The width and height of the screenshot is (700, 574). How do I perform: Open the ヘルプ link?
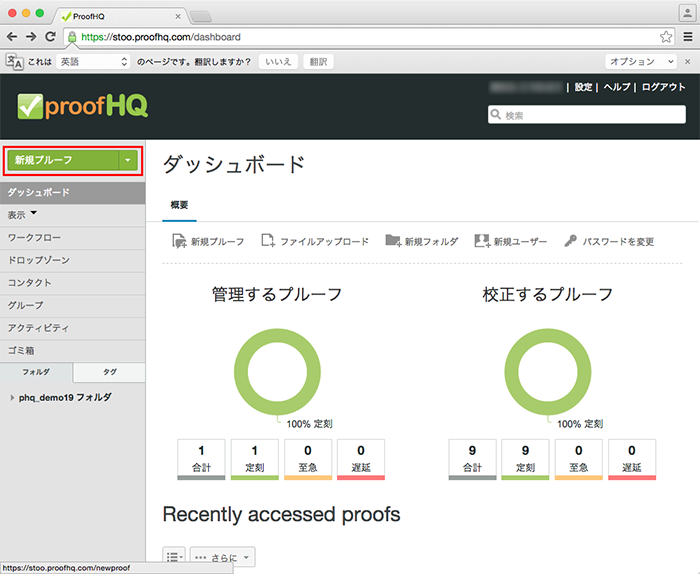[x=617, y=87]
